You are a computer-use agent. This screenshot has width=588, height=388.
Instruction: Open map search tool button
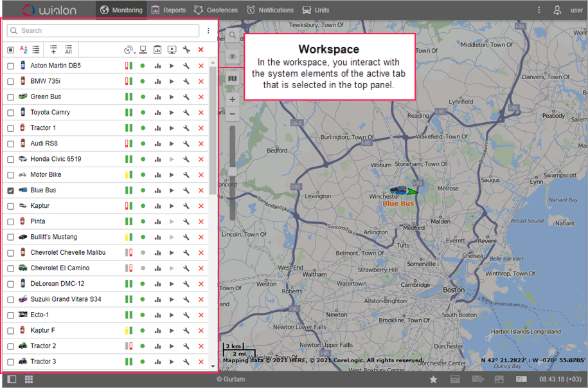232,35
